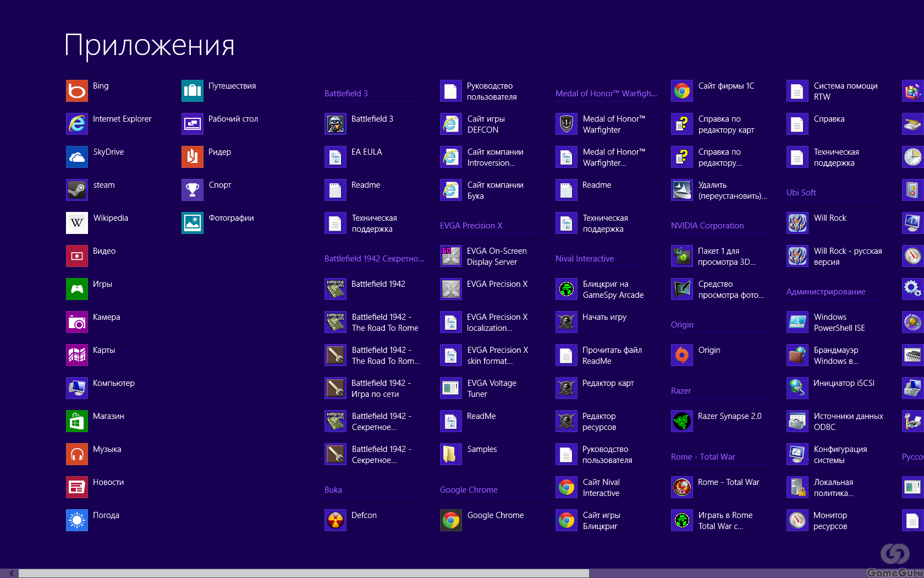Open the Новости news icon
The width and height of the screenshot is (924, 578).
click(x=77, y=487)
